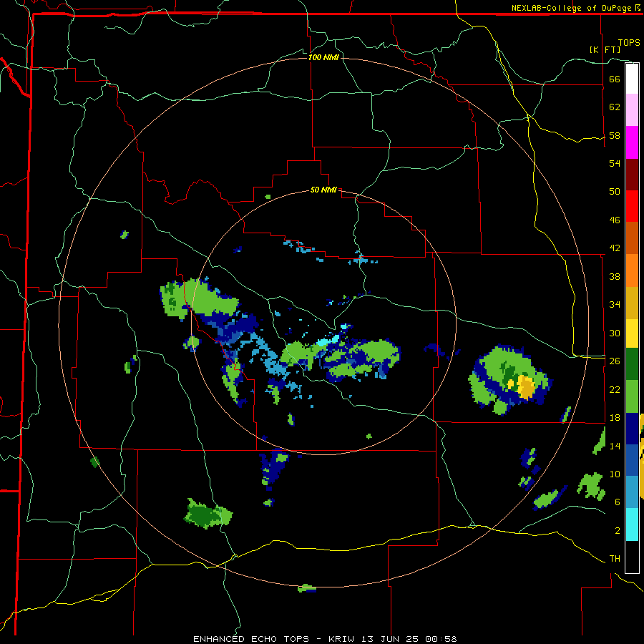The image size is (644, 644).
Task: Click the "22" legend value
Action: coord(615,389)
